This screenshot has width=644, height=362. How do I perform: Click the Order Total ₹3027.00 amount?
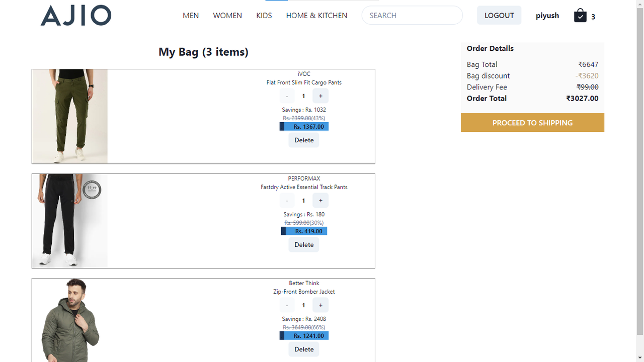(x=582, y=99)
